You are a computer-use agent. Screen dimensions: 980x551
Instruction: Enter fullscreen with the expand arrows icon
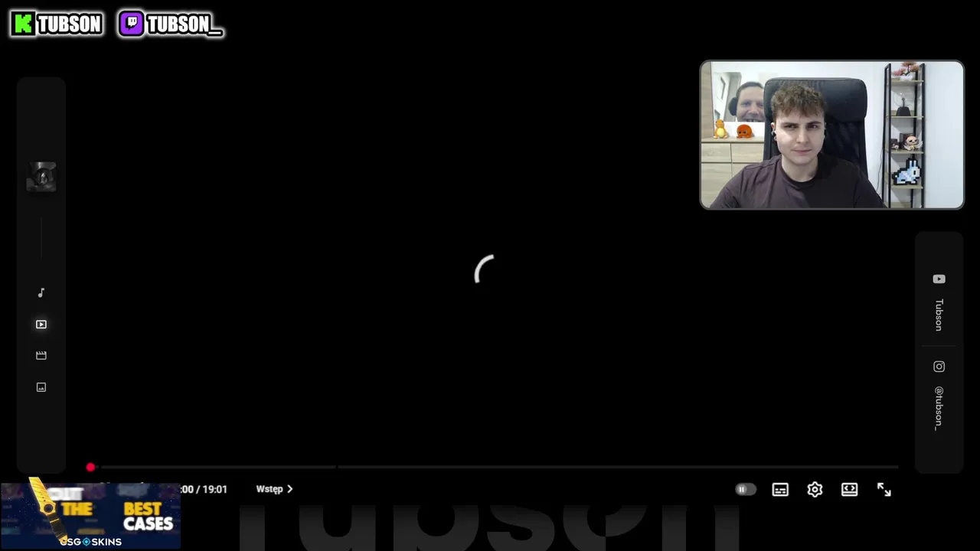pyautogui.click(x=884, y=490)
